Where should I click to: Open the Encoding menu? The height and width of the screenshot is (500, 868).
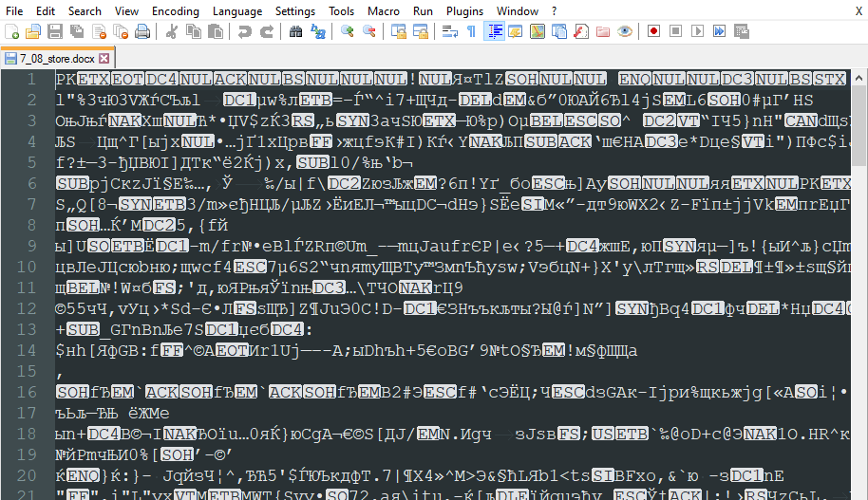click(176, 11)
